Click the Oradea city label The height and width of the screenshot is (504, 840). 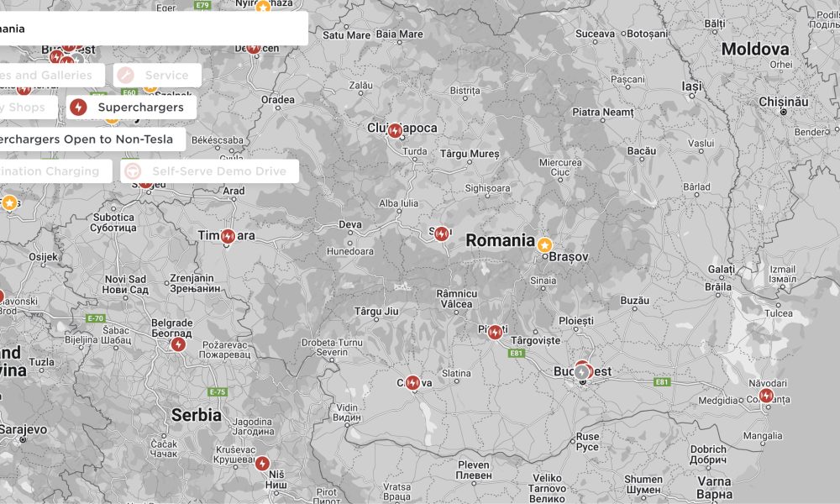tap(278, 100)
